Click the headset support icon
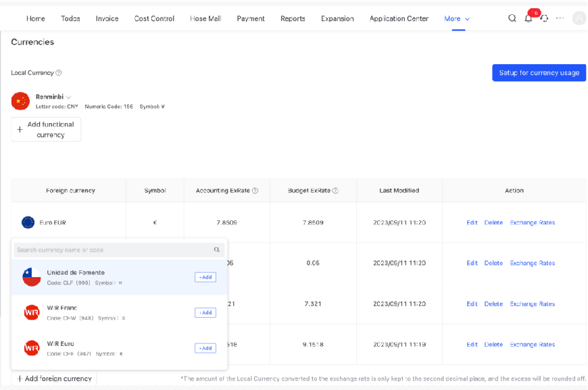 544,18
